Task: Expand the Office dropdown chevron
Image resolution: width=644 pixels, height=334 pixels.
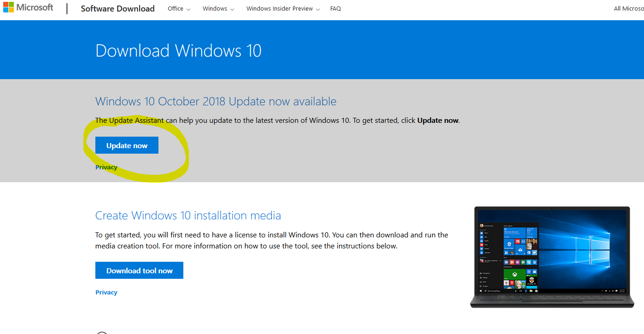Action: 188,9
